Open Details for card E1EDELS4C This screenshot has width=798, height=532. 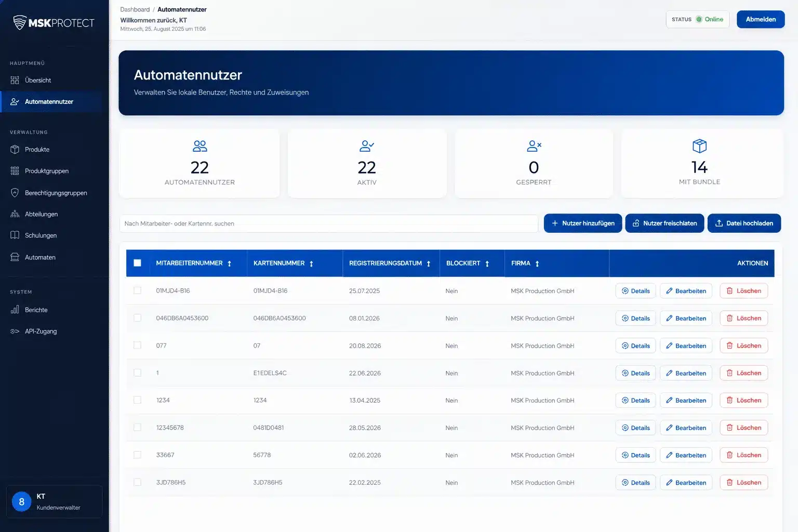(x=635, y=373)
